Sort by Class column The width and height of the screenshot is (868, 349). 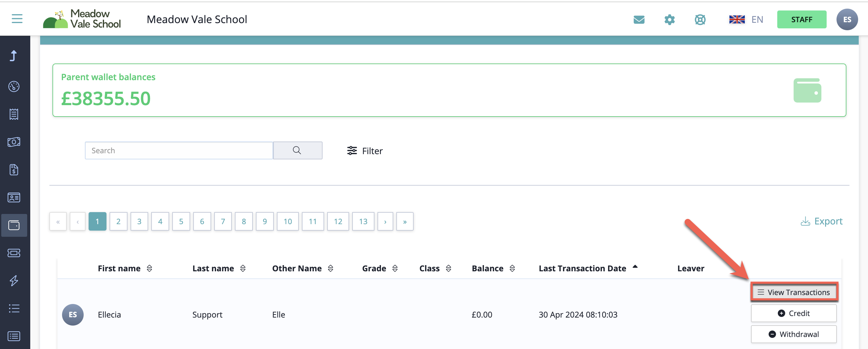[x=435, y=268]
